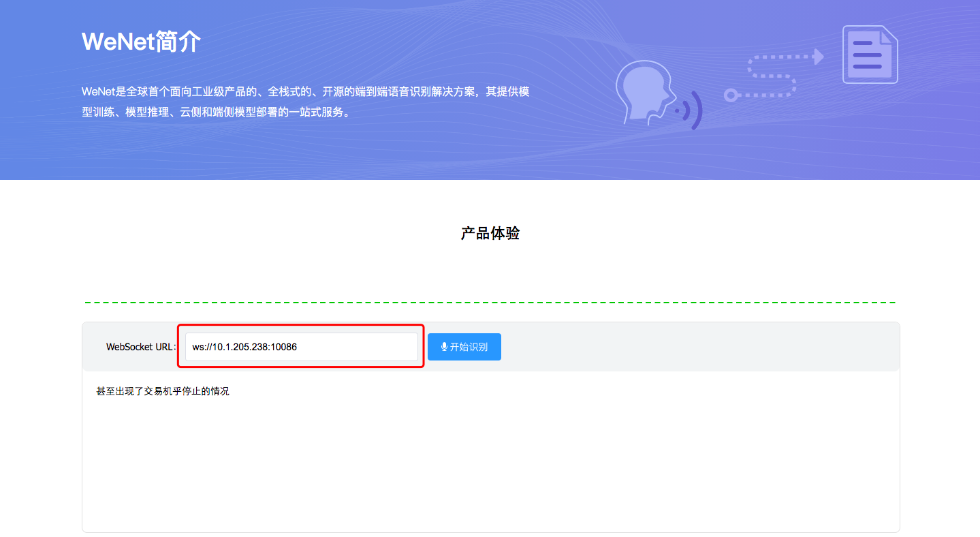This screenshot has height=537, width=980.
Task: Click the recognized text 甚至出现了交易机乎停止的情况
Action: click(x=163, y=391)
